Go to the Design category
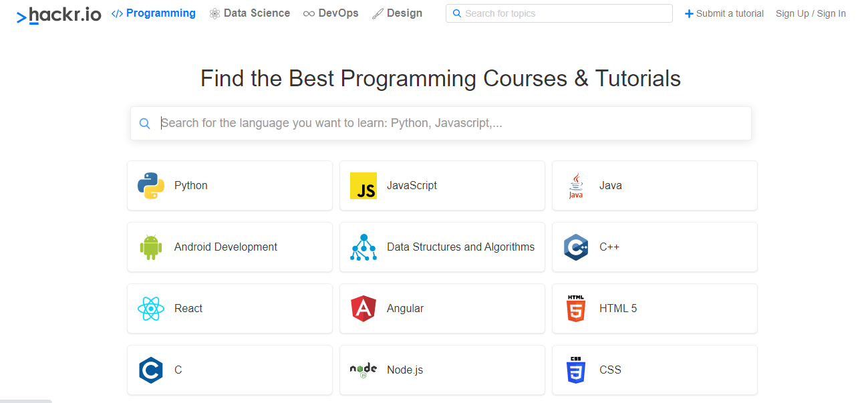The height and width of the screenshot is (403, 868). 398,13
